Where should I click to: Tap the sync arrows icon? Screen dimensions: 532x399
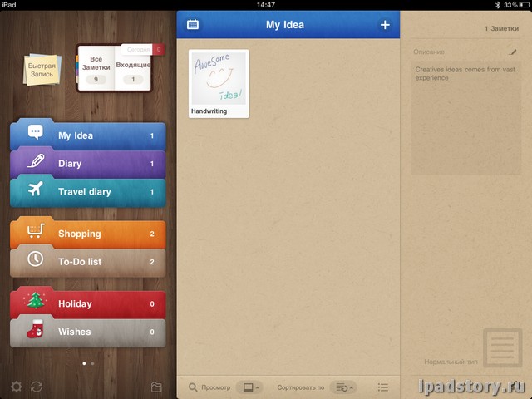[x=36, y=387]
